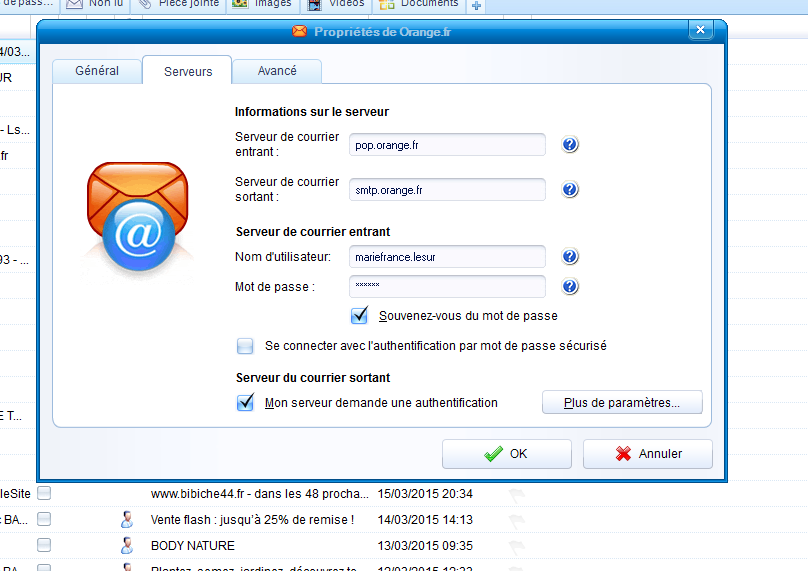Viewport: 808px width, 571px height.
Task: Filter by Pièce jointe tab
Action: click(178, 4)
